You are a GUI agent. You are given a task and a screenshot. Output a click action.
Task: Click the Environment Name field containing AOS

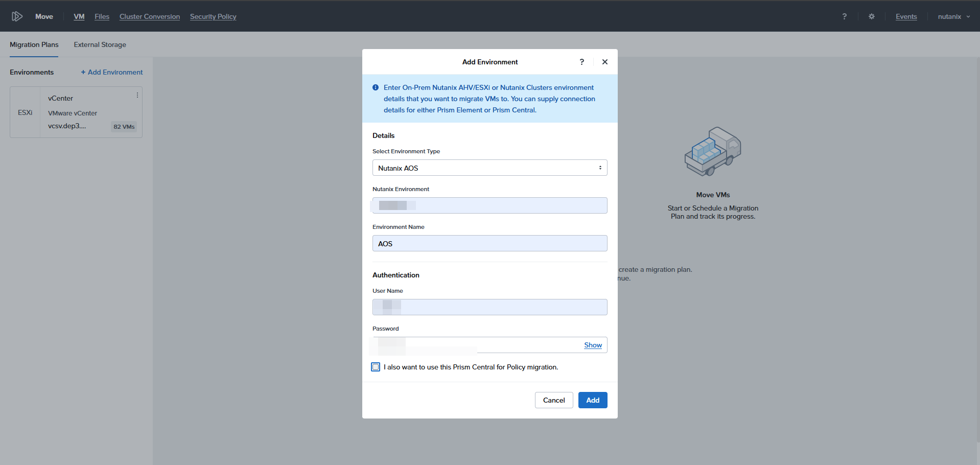point(489,243)
